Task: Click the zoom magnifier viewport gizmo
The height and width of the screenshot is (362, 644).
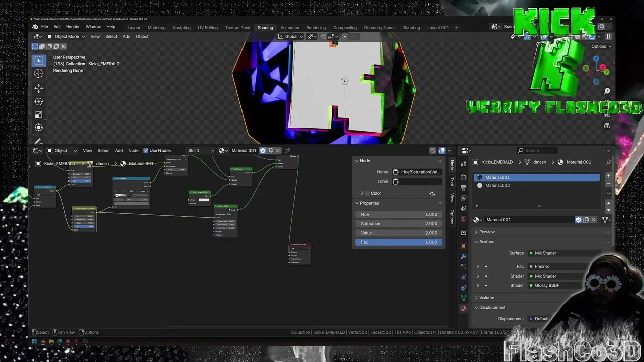Action: pos(607,91)
